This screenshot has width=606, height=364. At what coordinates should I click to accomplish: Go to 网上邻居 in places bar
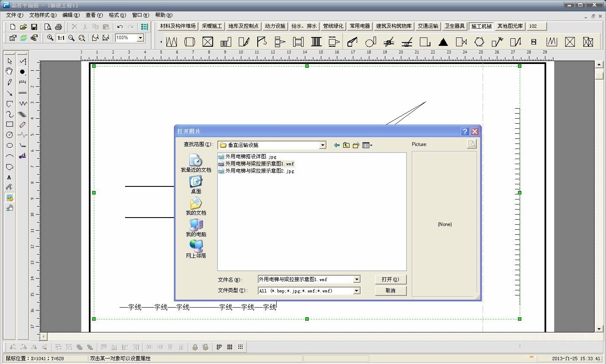coord(196,249)
